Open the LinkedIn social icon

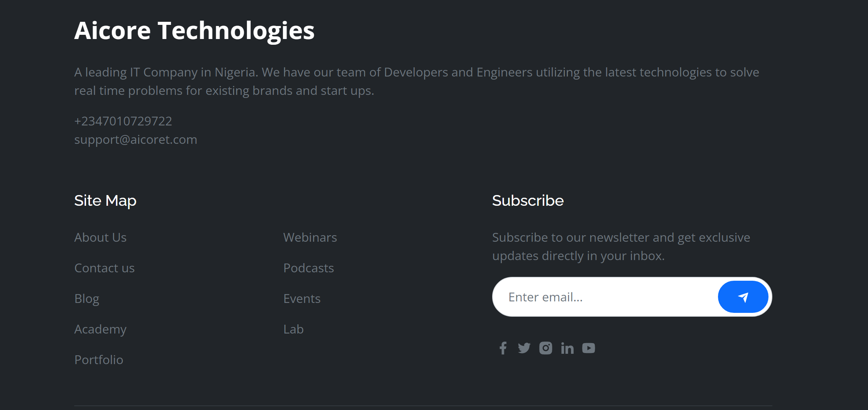(x=567, y=348)
